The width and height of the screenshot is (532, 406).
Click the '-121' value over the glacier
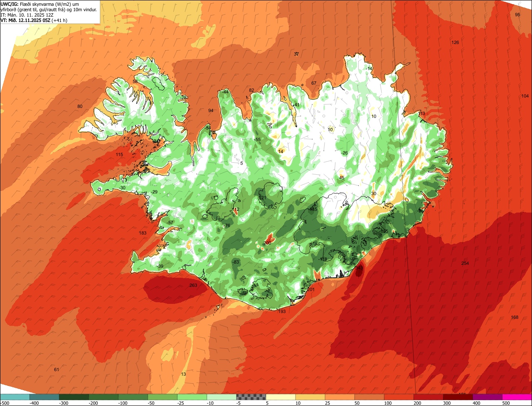[262, 198]
